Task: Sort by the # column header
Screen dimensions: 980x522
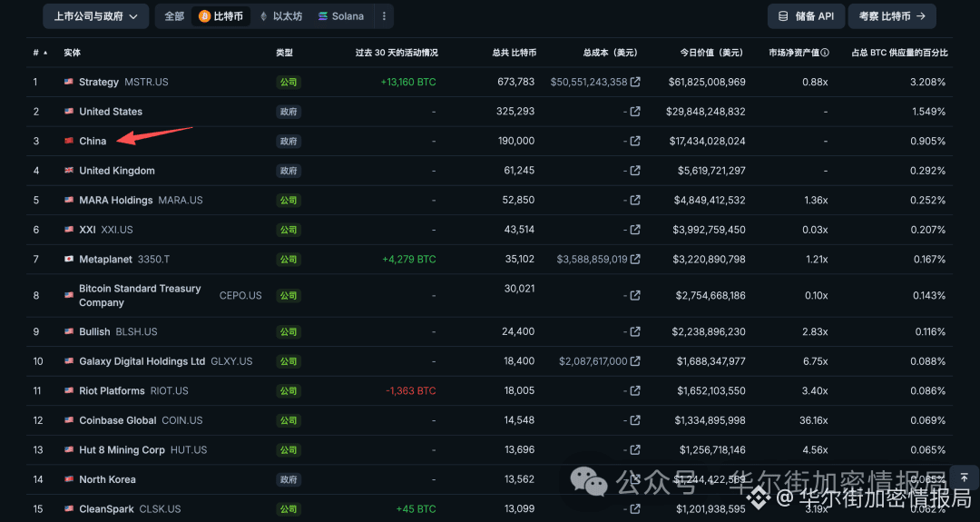Action: tap(40, 53)
